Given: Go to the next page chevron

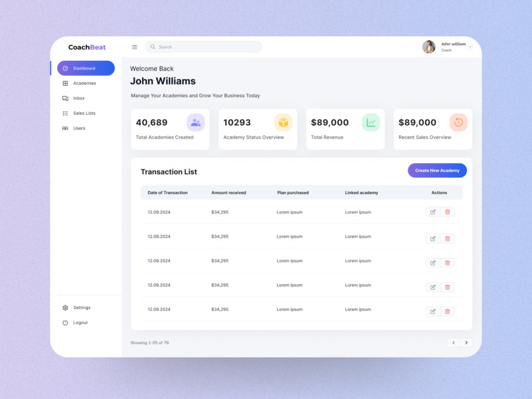Looking at the screenshot, I should tap(466, 343).
